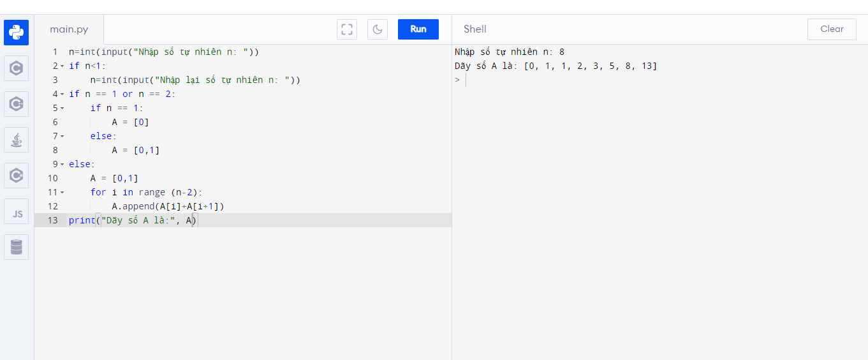This screenshot has height=360, width=868.
Task: Expand editor with the fullscreen icon
Action: 347,29
